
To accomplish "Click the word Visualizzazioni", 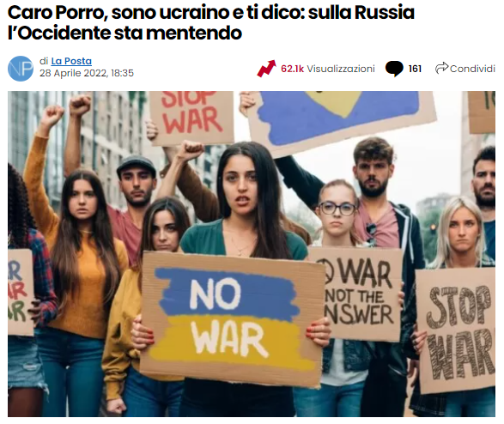I will 341,69.
